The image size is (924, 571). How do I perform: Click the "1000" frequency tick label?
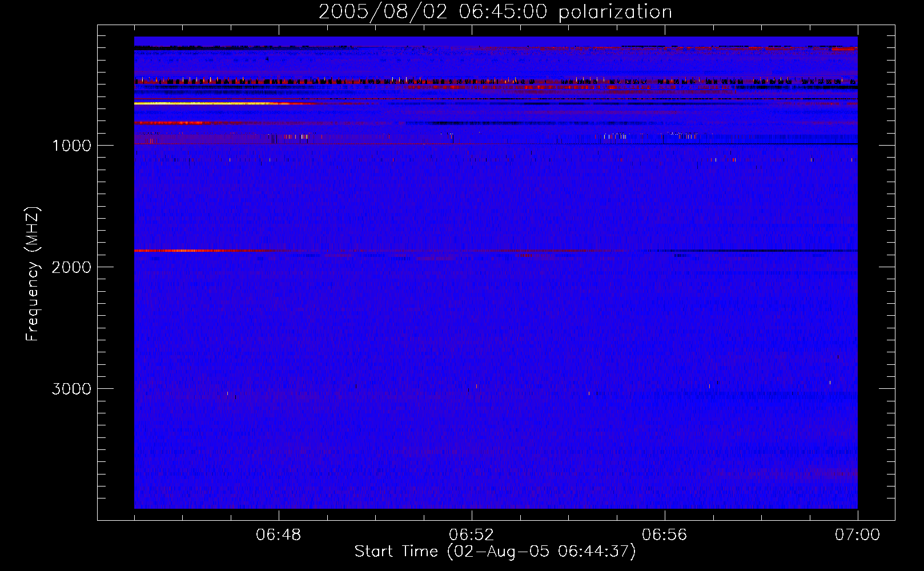(x=71, y=146)
